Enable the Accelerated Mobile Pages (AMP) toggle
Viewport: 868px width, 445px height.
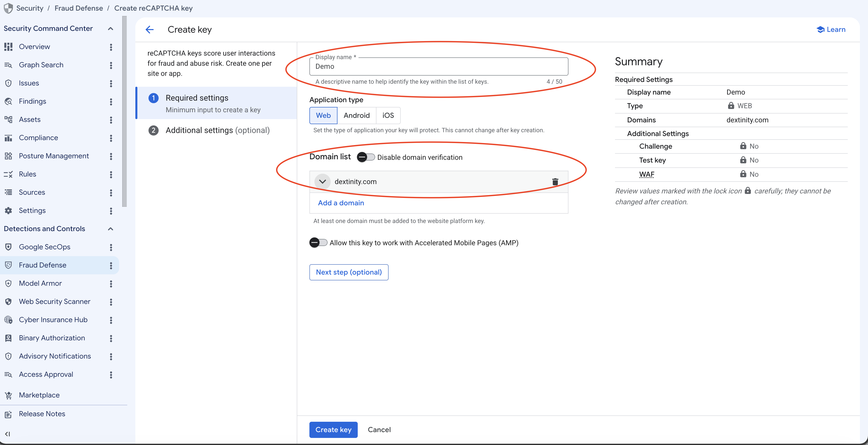(x=318, y=242)
